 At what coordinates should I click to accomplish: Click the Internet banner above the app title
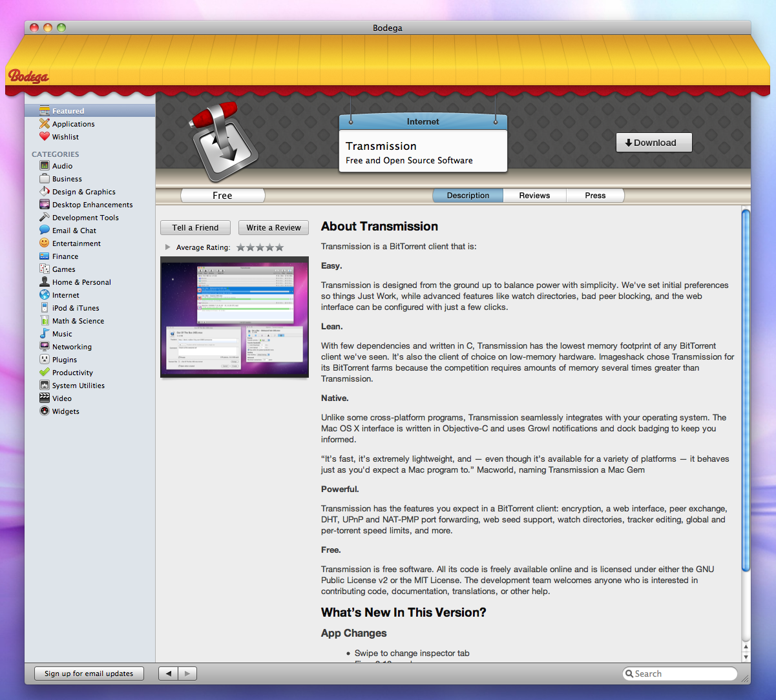[423, 121]
